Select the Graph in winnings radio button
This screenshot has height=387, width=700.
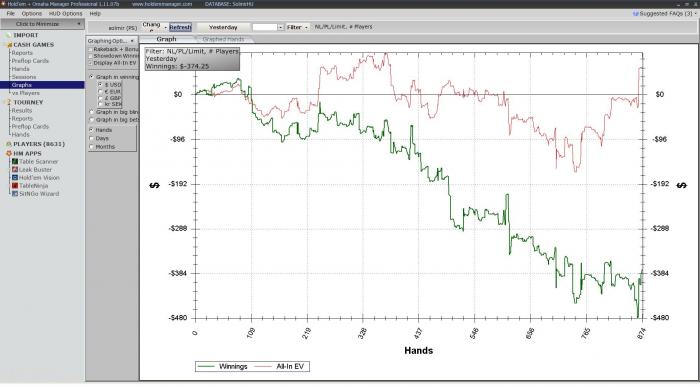pyautogui.click(x=92, y=77)
